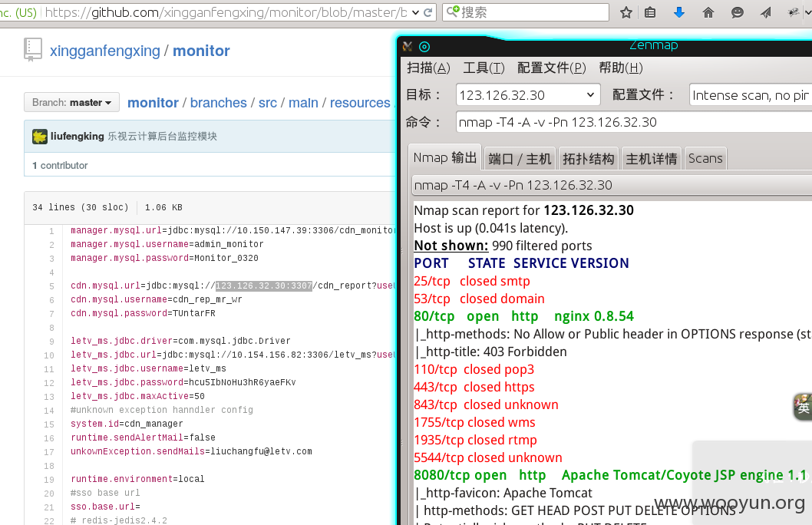Click the 1935/tcp closed rtmp line

(x=475, y=440)
